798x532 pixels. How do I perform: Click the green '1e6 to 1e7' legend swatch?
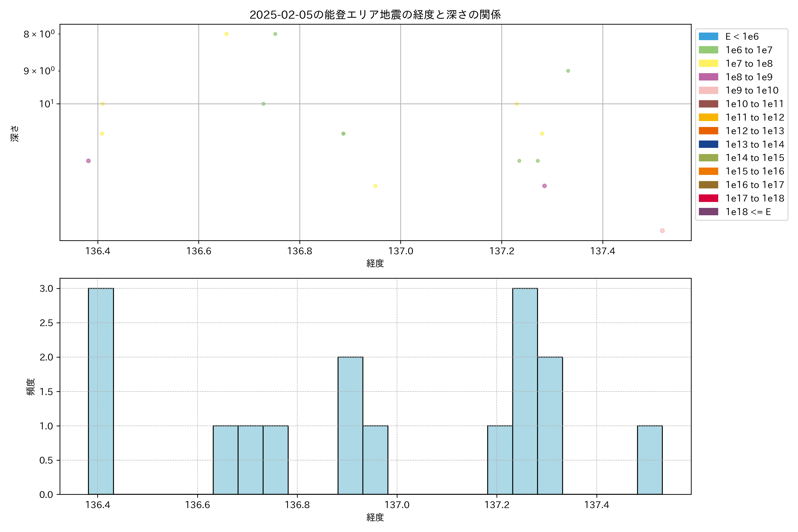[x=708, y=50]
